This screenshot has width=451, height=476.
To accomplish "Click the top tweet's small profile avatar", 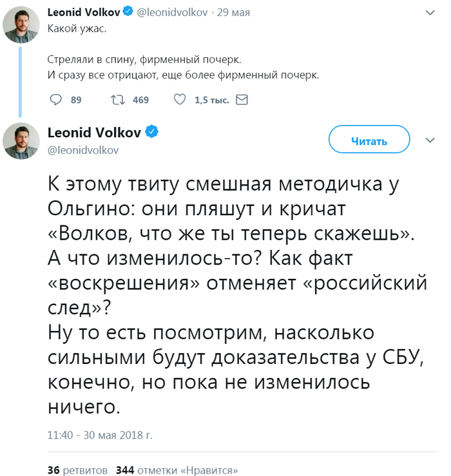I will pos(22,25).
